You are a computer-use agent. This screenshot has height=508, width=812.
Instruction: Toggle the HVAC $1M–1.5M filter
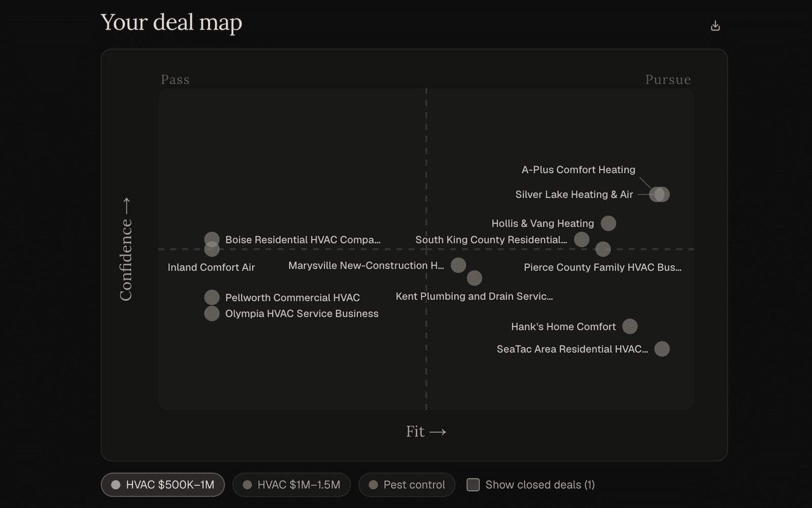point(291,485)
